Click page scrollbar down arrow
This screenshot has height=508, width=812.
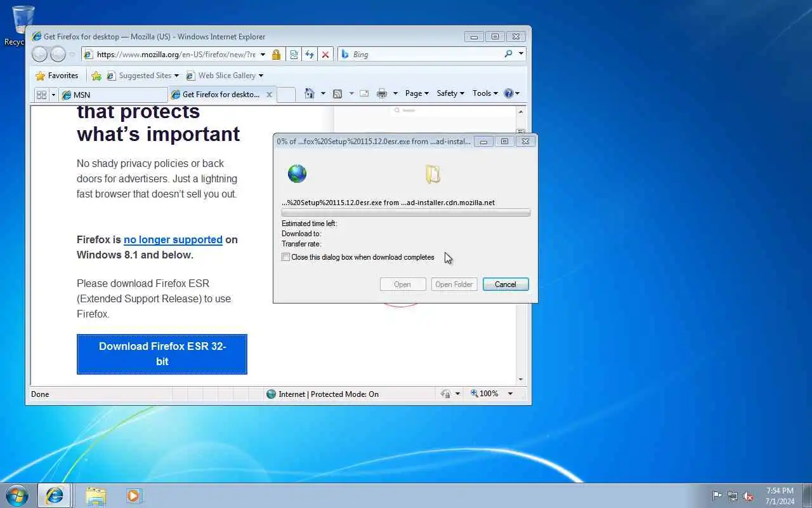[x=521, y=380]
